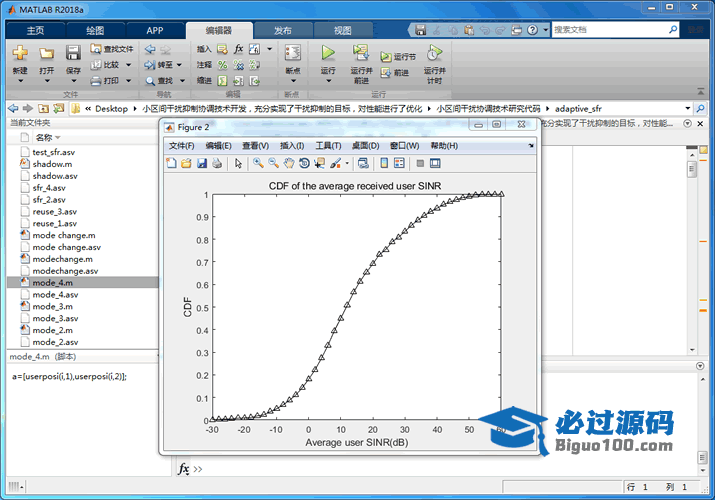Click the 新建 (New) file icon
The image size is (715, 500).
pyautogui.click(x=20, y=53)
